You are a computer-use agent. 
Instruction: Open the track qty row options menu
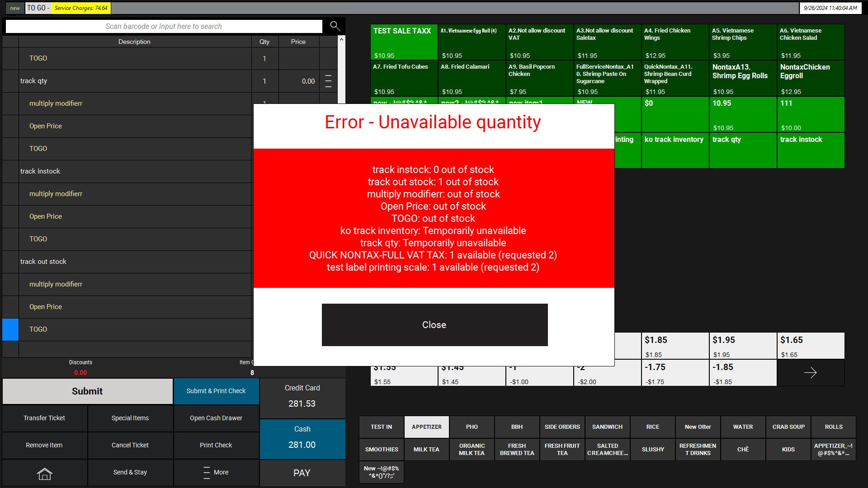coord(328,81)
